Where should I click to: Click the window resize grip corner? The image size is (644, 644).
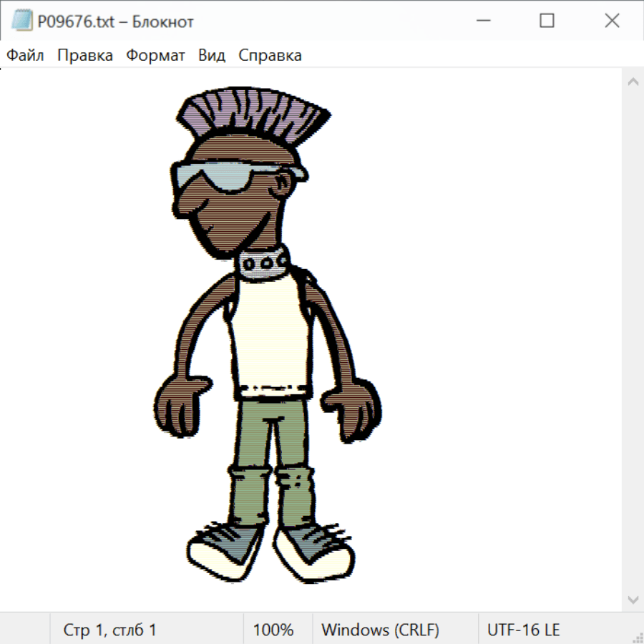638,638
